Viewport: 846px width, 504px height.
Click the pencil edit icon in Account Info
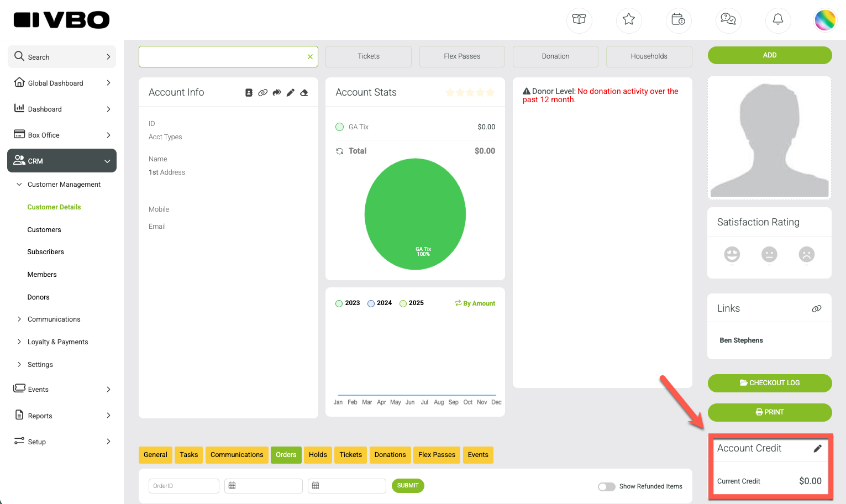point(291,93)
